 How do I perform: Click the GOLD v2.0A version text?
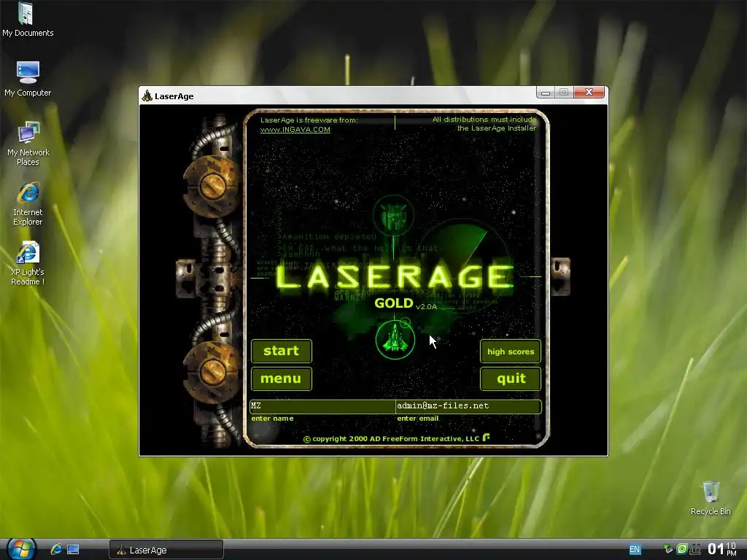406,304
